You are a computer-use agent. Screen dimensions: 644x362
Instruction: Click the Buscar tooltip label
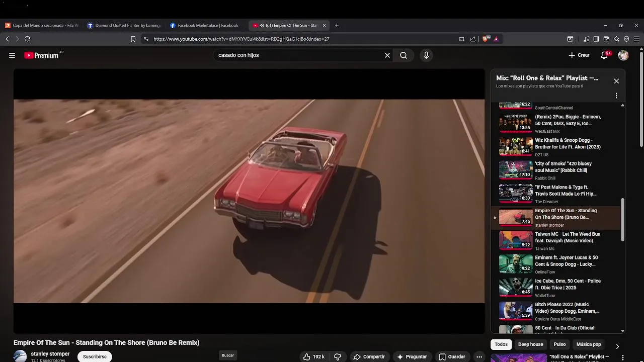coord(228,355)
